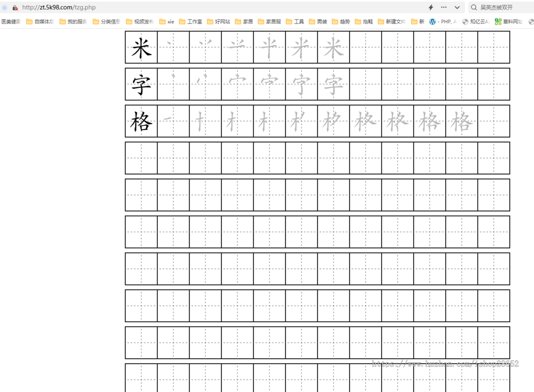Open the 男装 bookmark folder
This screenshot has height=392, width=534.
[x=318, y=21]
